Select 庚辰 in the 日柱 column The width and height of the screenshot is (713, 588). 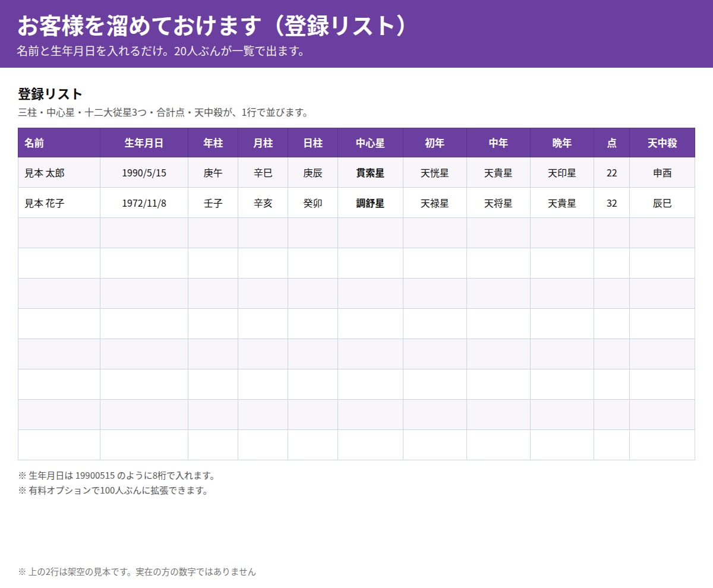click(313, 173)
